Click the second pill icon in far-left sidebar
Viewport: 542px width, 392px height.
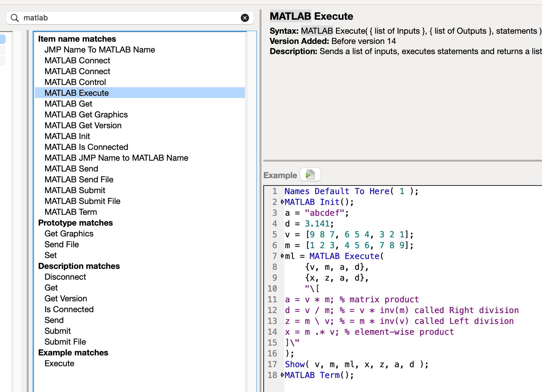pos(3,50)
